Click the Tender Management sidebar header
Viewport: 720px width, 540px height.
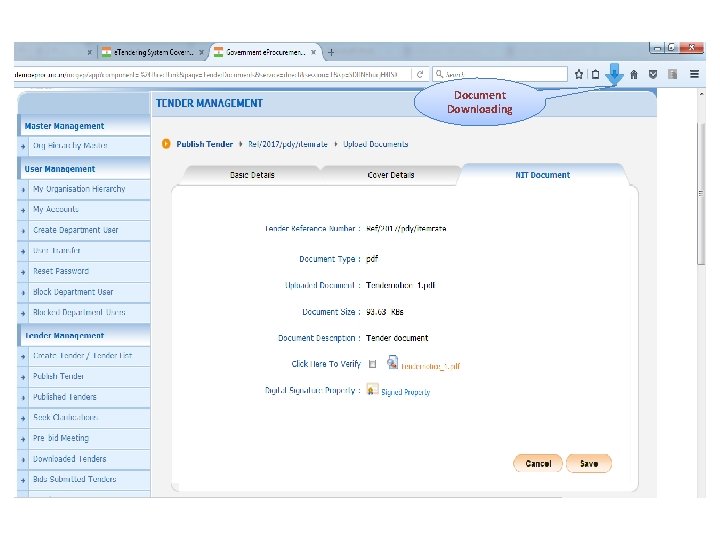pos(84,336)
